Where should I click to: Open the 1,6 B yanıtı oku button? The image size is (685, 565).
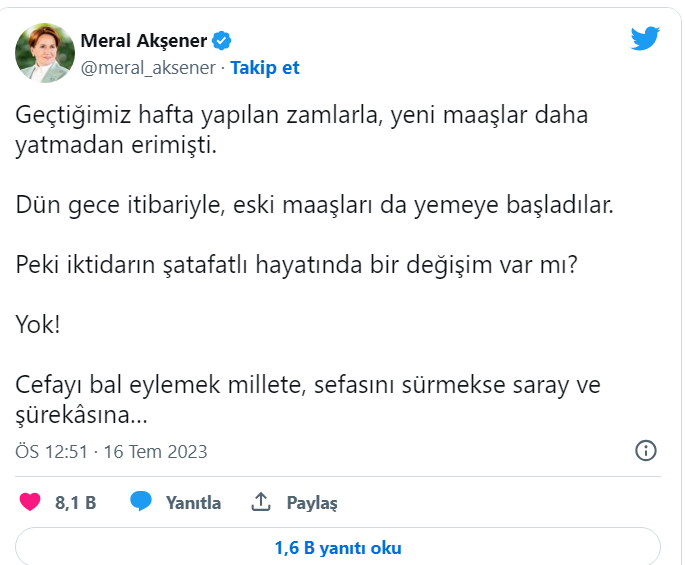338,548
